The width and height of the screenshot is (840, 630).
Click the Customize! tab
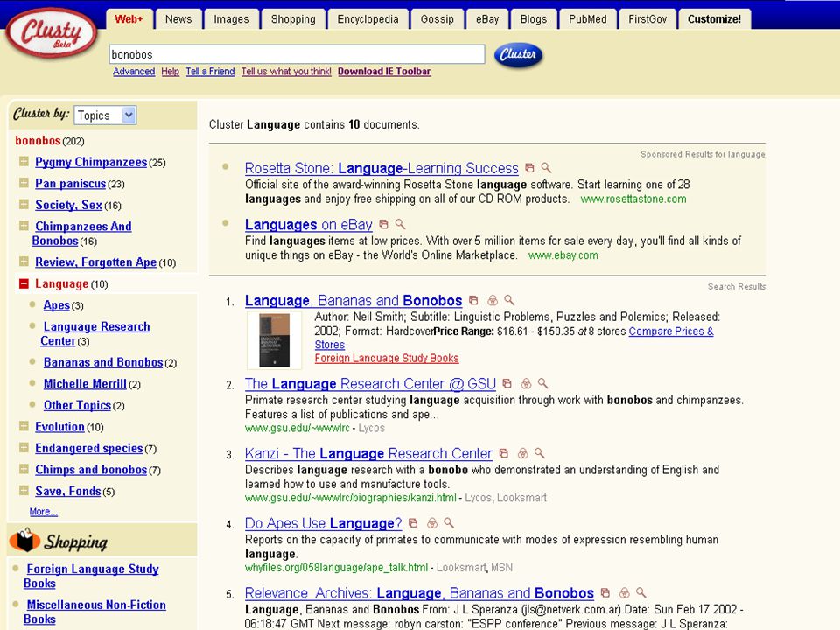click(714, 19)
